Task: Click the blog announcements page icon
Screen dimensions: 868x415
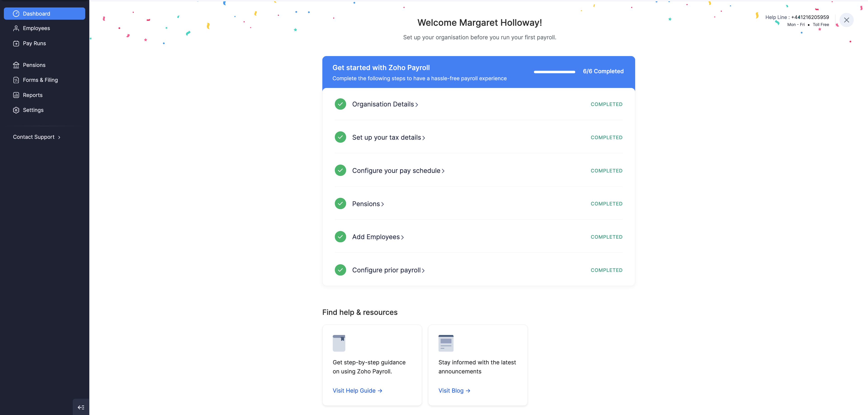Action: [x=446, y=343]
